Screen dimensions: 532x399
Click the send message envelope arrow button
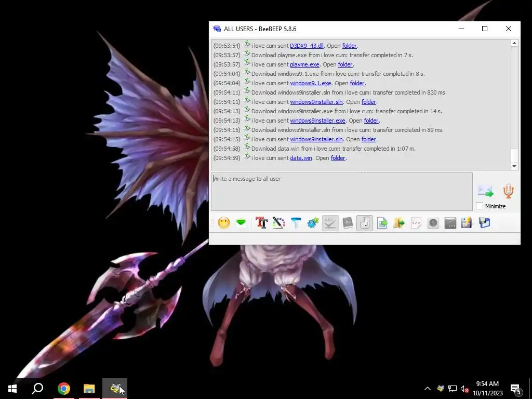(x=486, y=191)
